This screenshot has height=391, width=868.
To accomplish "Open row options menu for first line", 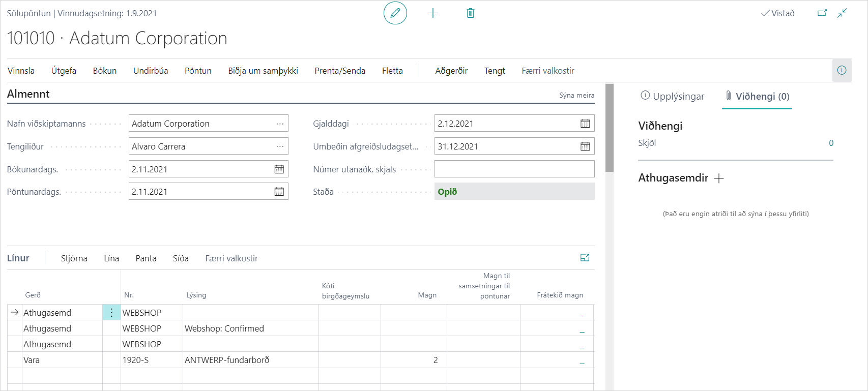I will click(x=111, y=313).
